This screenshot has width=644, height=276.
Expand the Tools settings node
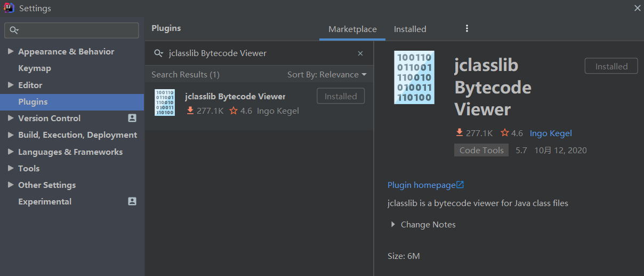11,168
